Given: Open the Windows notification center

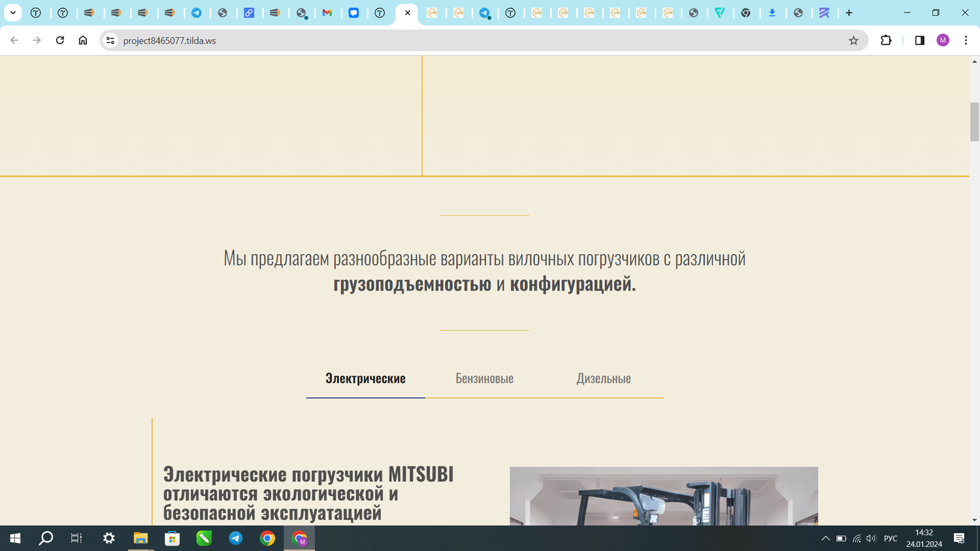Looking at the screenshot, I should pos(959,539).
